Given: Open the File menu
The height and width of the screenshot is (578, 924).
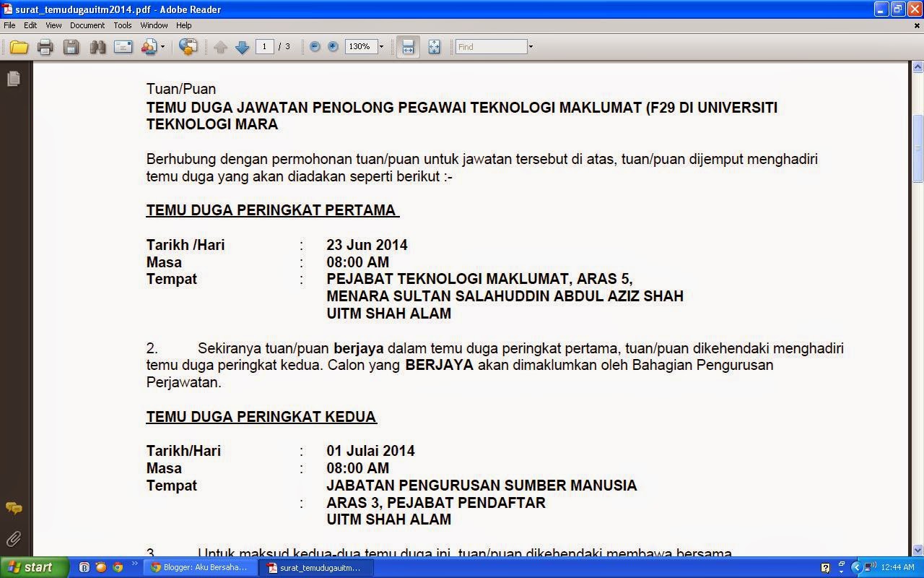Looking at the screenshot, I should (x=9, y=25).
